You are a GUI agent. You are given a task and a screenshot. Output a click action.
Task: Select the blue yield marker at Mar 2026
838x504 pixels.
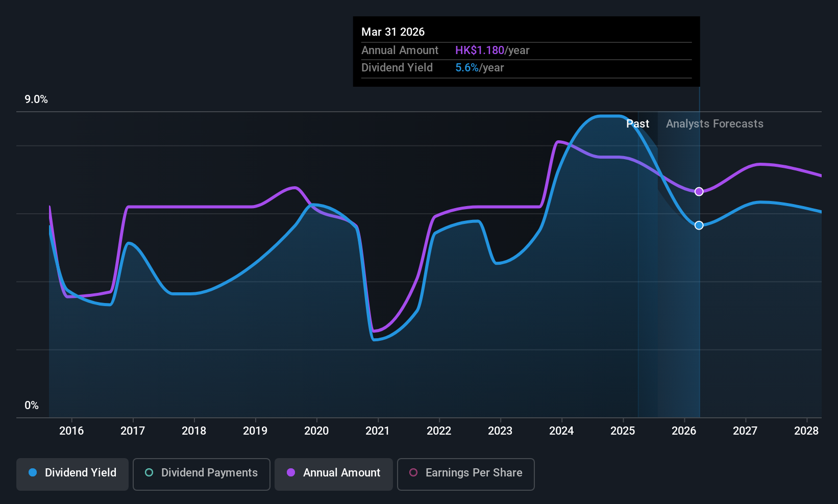point(699,225)
